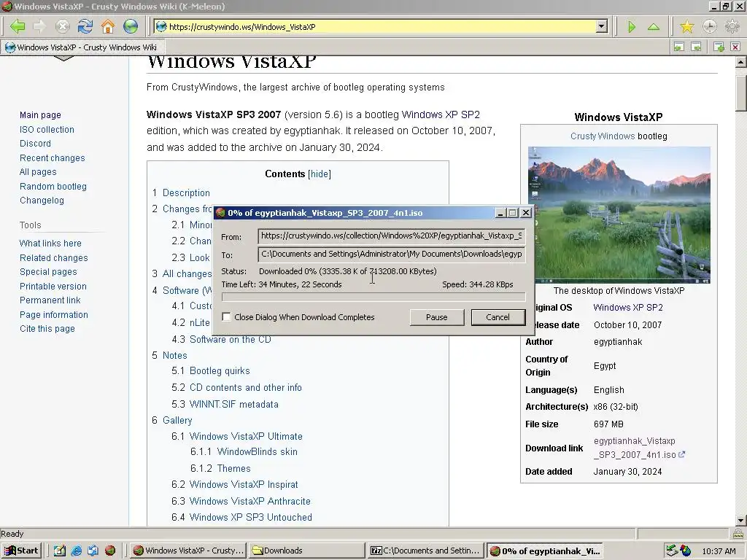Switch to previous tab icon
This screenshot has width=747, height=560.
(x=679, y=47)
